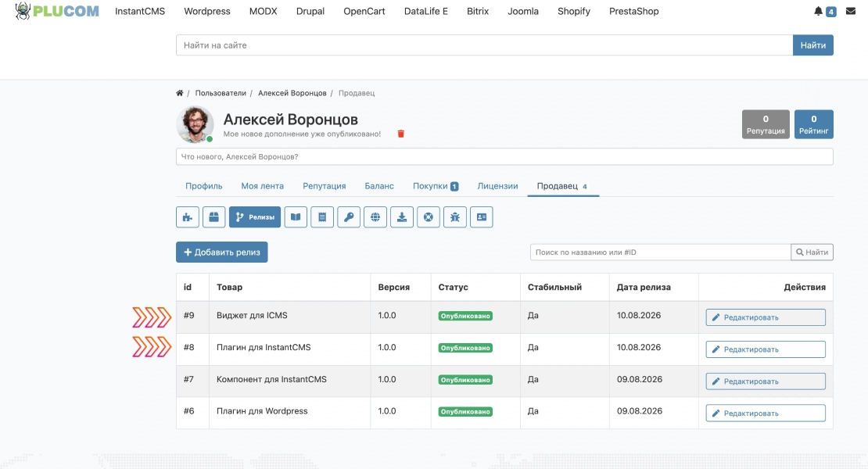Edit release #9 Виджет для ICMS

tap(766, 317)
